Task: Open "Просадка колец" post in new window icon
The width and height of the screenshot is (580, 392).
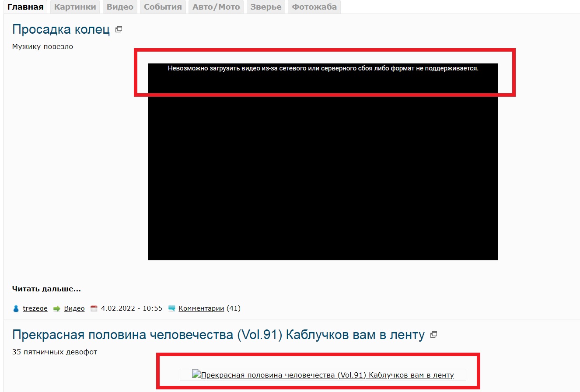Action: 119,30
